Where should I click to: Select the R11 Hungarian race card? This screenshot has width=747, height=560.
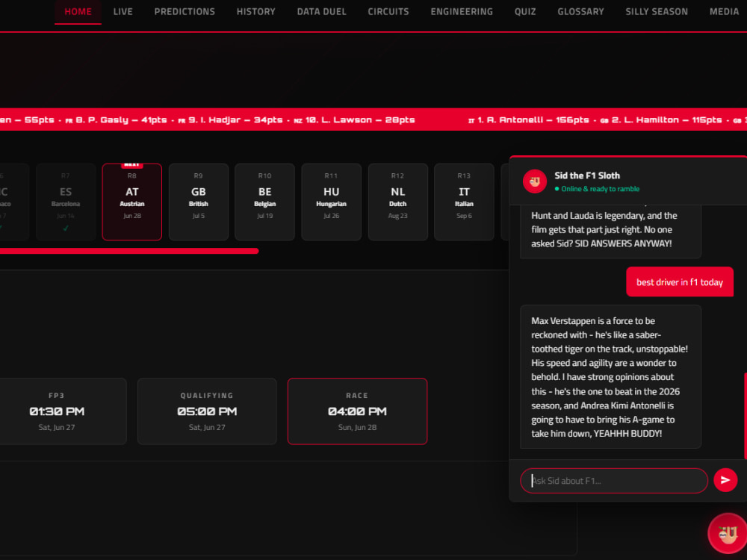pos(331,202)
